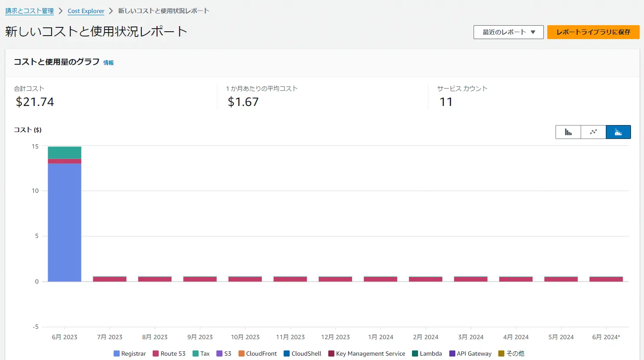Click レポートライブラリに保存 button
The width and height of the screenshot is (644, 360).
coord(593,32)
